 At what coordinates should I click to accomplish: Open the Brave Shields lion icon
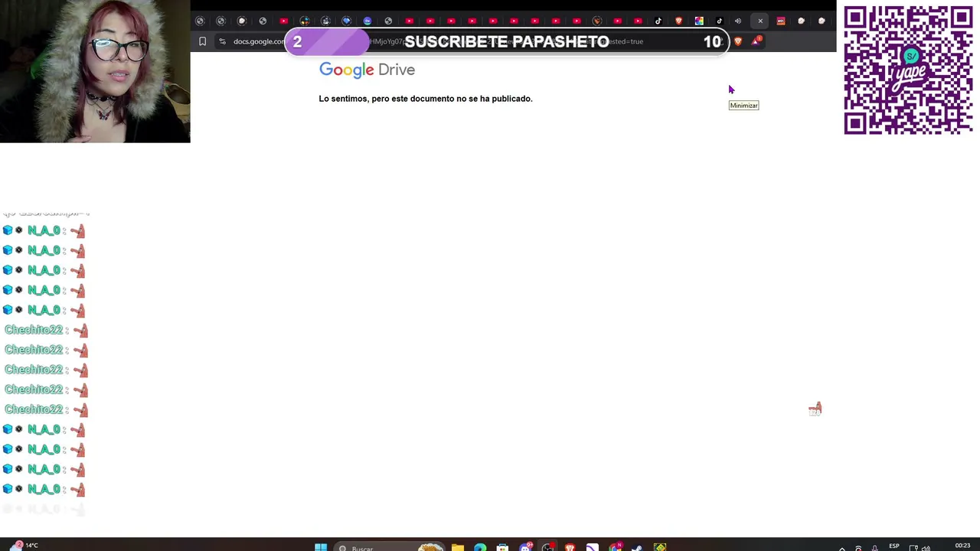(x=738, y=41)
